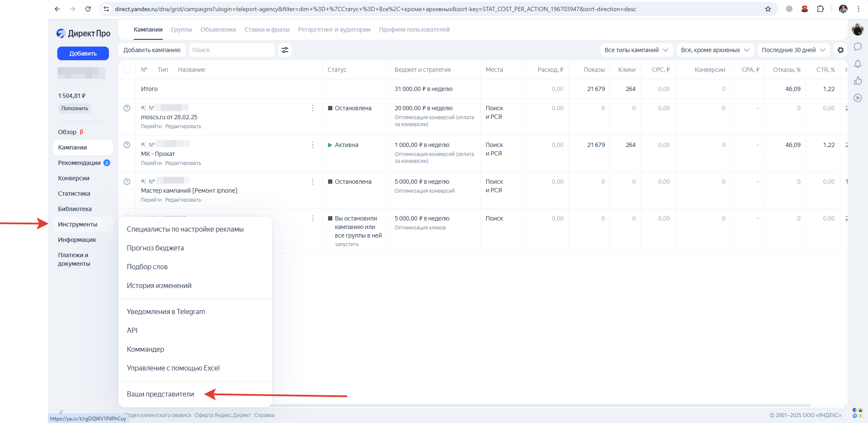The height and width of the screenshot is (423, 868).
Task: Open three-dot menu for Мастер кампаний row
Action: 313,182
